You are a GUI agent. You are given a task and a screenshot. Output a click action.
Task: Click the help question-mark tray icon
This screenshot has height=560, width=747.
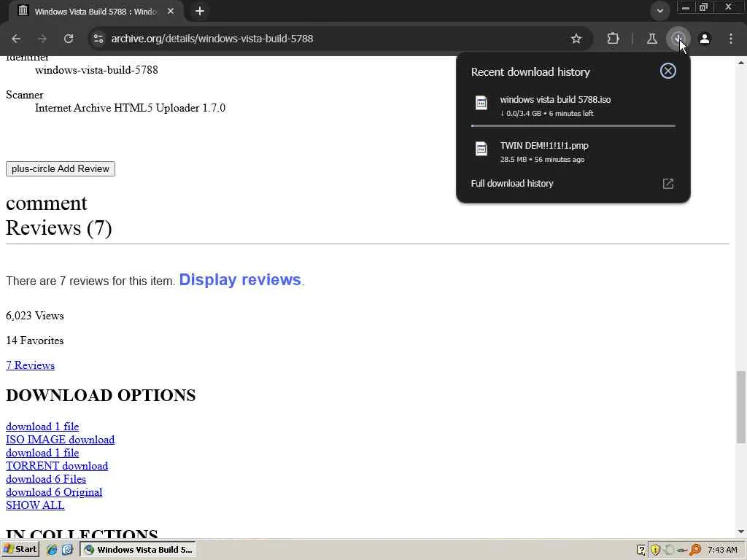click(x=641, y=550)
